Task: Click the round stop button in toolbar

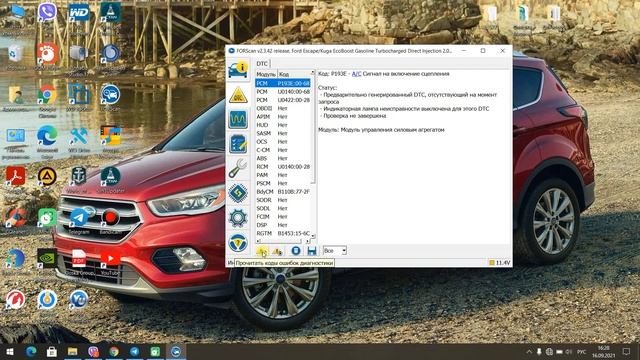Action: [296, 251]
